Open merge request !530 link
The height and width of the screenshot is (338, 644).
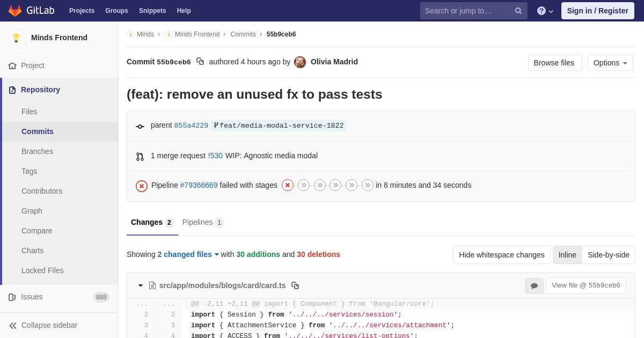coord(215,156)
